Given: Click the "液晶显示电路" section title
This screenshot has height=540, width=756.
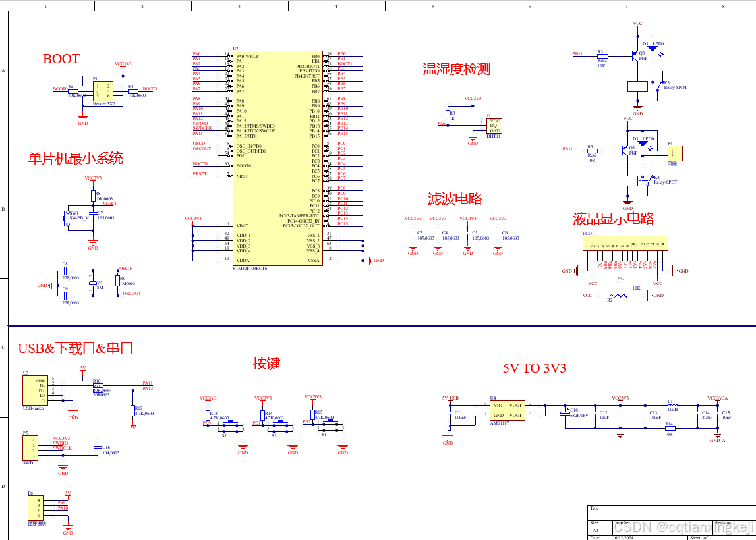Looking at the screenshot, I should tap(613, 219).
